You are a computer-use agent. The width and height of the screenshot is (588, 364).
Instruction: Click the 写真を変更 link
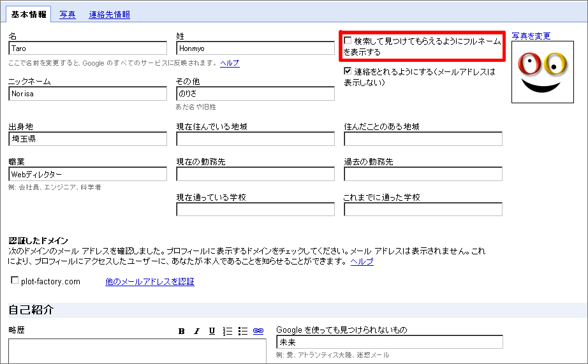click(531, 36)
